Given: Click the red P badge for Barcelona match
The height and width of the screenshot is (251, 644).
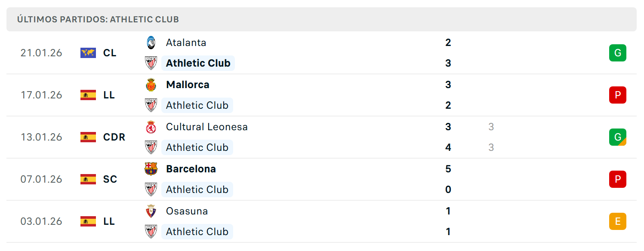Looking at the screenshot, I should pos(618,179).
